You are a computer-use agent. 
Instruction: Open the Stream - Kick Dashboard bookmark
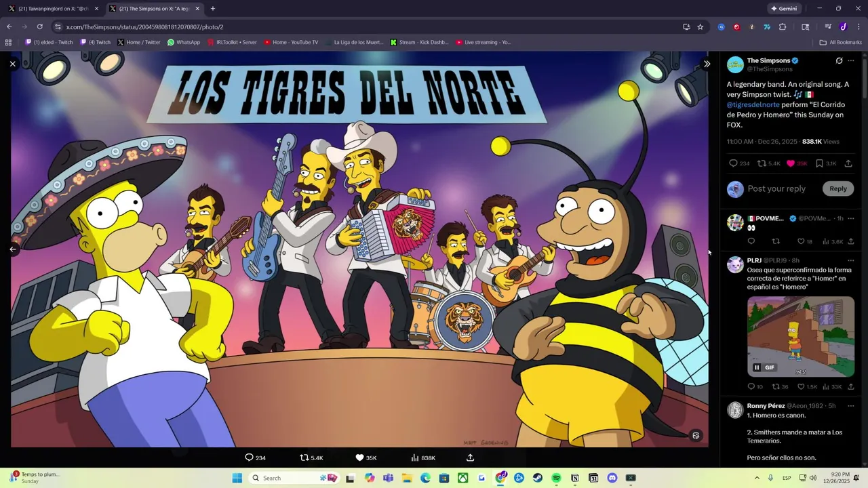click(419, 42)
